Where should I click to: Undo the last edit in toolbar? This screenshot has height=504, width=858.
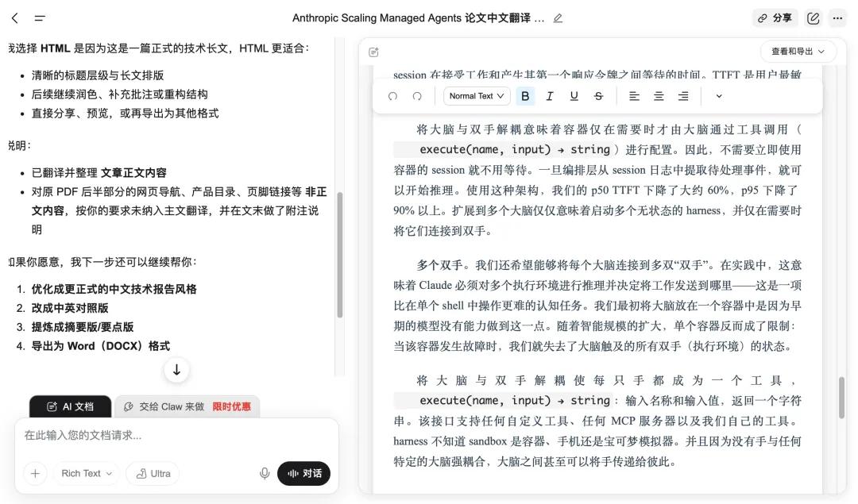[x=392, y=96]
